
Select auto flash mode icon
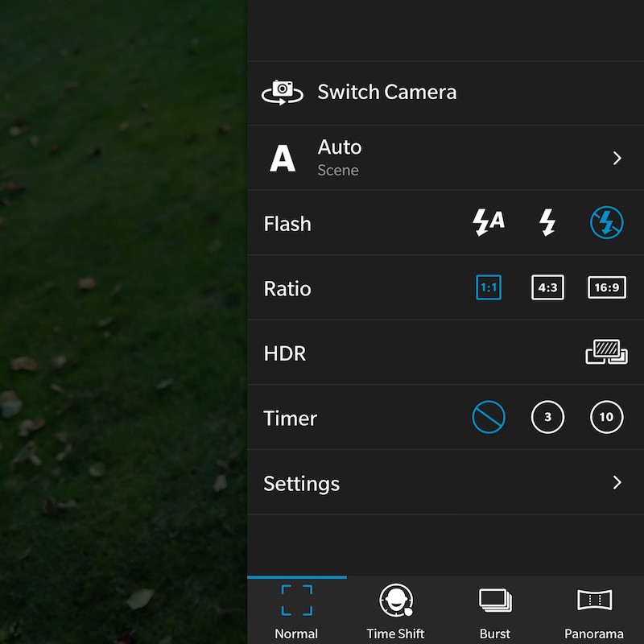pyautogui.click(x=489, y=222)
